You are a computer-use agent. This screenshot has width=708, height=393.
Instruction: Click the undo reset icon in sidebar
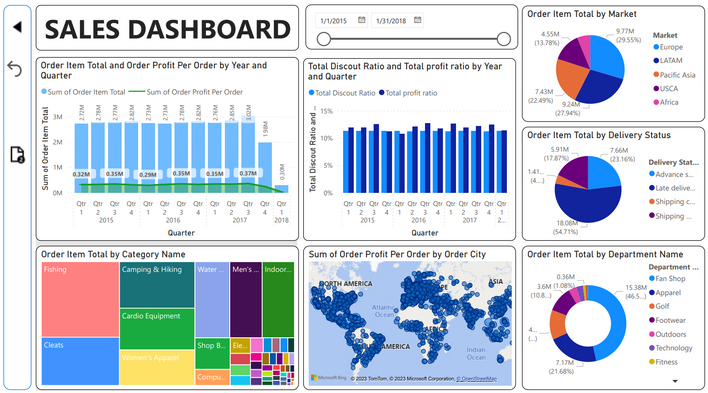[15, 69]
